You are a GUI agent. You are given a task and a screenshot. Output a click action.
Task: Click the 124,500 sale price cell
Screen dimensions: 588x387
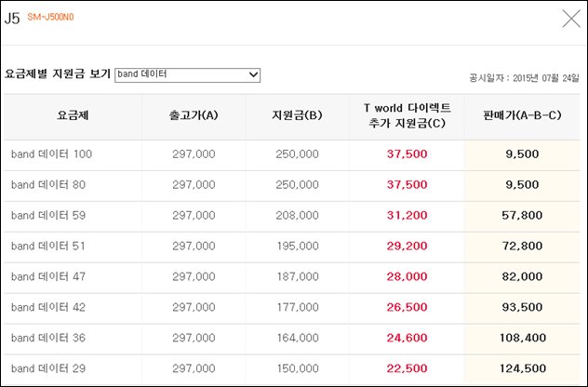click(x=522, y=368)
